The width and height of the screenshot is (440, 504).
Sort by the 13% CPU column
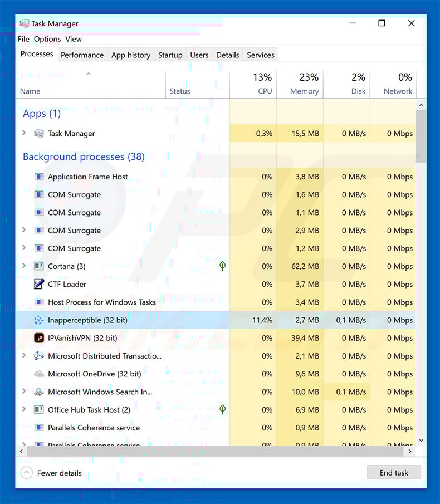click(253, 85)
